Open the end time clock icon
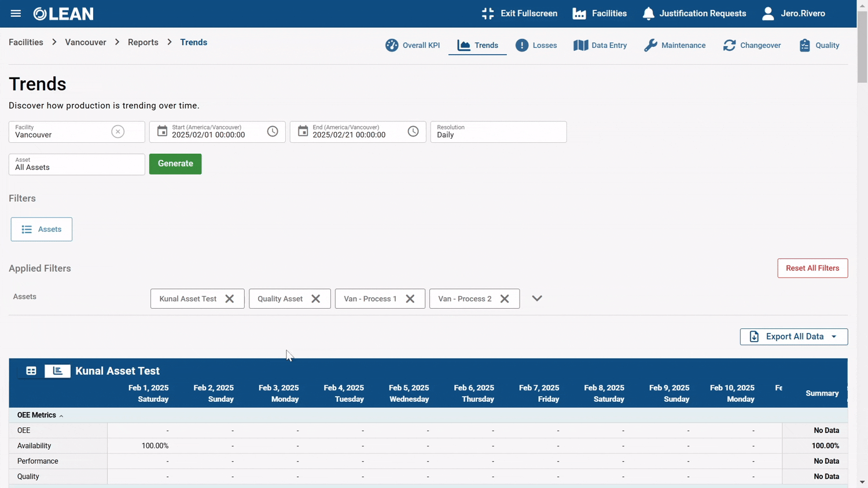The image size is (868, 488). pyautogui.click(x=413, y=131)
